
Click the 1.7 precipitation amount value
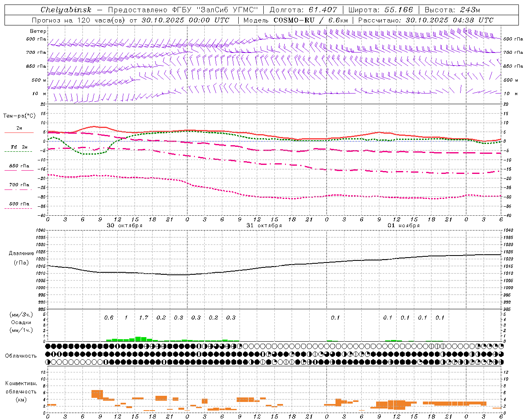(x=144, y=317)
